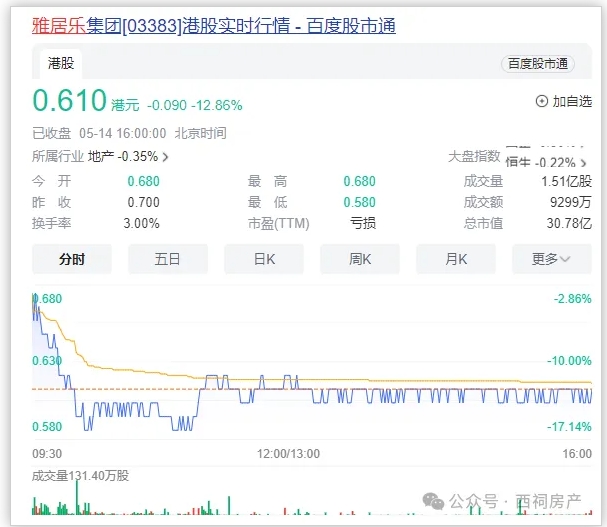607x527 pixels.
Task: Click the 最低 value 0.580
Action: coord(360,202)
